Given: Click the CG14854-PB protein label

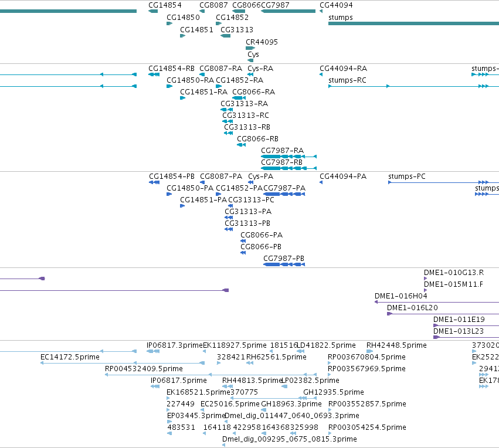Looking at the screenshot, I should [x=172, y=177].
